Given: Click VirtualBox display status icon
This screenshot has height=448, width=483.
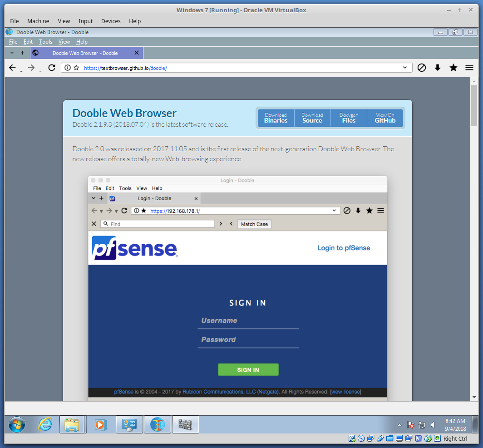Looking at the screenshot, I should coord(399,438).
